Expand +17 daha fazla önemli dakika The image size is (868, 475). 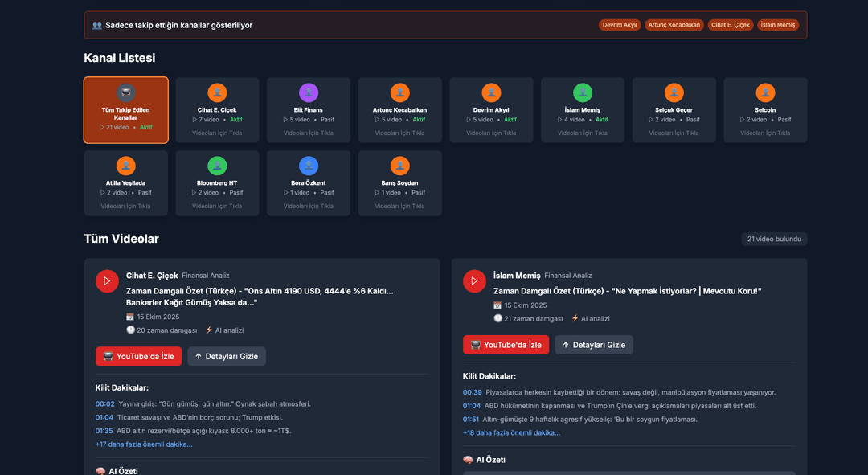point(144,444)
